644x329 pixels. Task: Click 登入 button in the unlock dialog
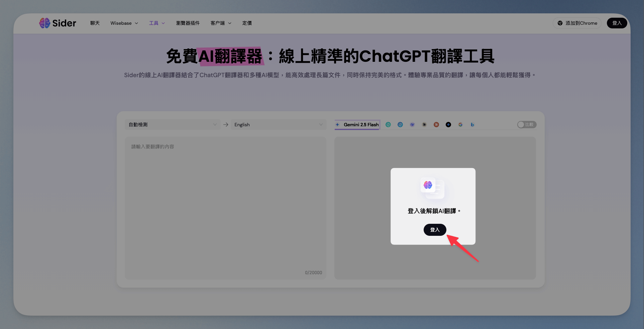[435, 230]
